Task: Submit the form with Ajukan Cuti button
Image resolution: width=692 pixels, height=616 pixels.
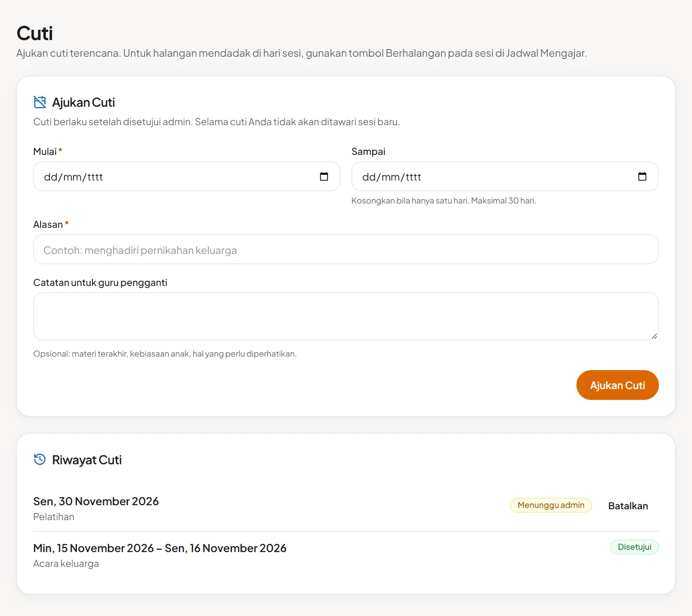Action: click(x=617, y=385)
